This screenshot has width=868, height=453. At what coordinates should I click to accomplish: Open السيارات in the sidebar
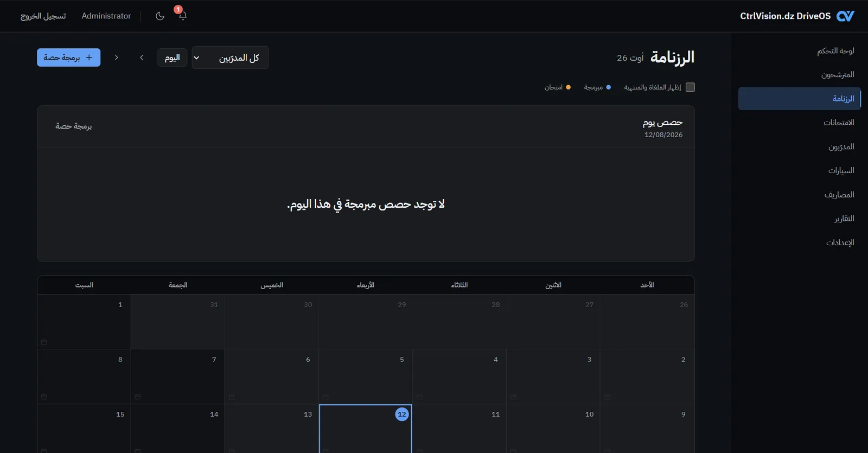point(800,170)
